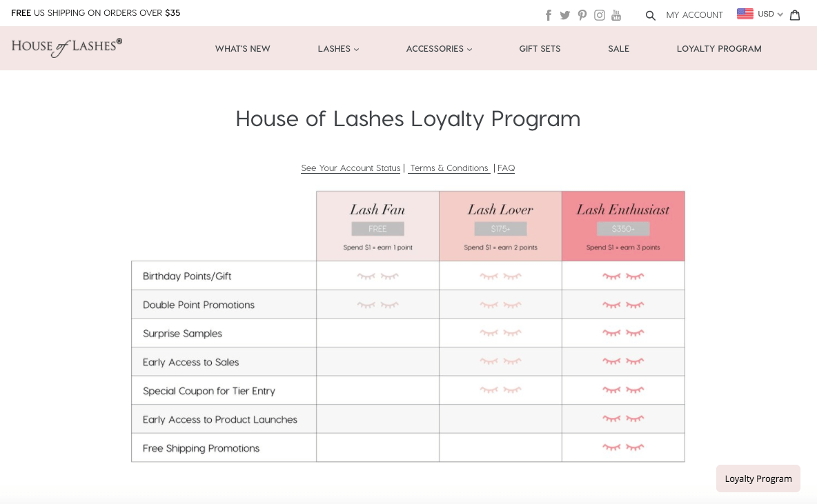Open the FAQ link
The image size is (817, 504).
point(506,168)
